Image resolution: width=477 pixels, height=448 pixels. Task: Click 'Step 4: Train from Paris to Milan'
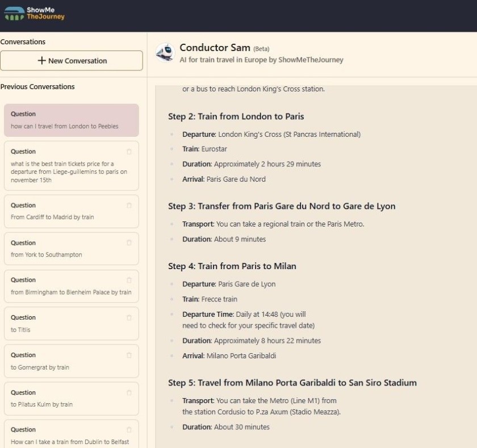pyautogui.click(x=232, y=266)
